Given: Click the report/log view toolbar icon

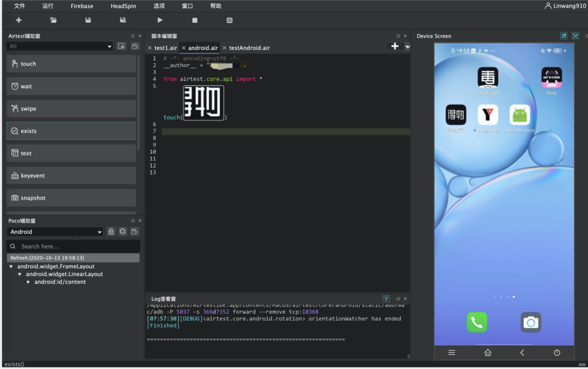Looking at the screenshot, I should coord(229,20).
